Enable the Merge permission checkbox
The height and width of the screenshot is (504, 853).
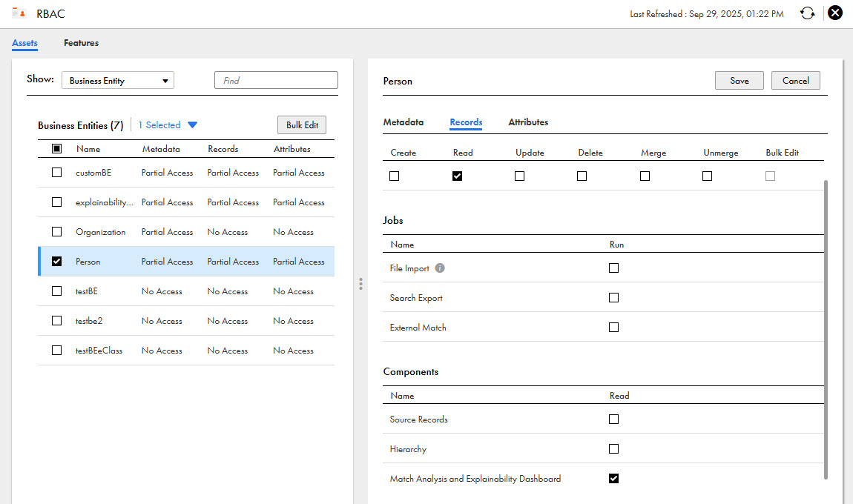click(x=645, y=176)
